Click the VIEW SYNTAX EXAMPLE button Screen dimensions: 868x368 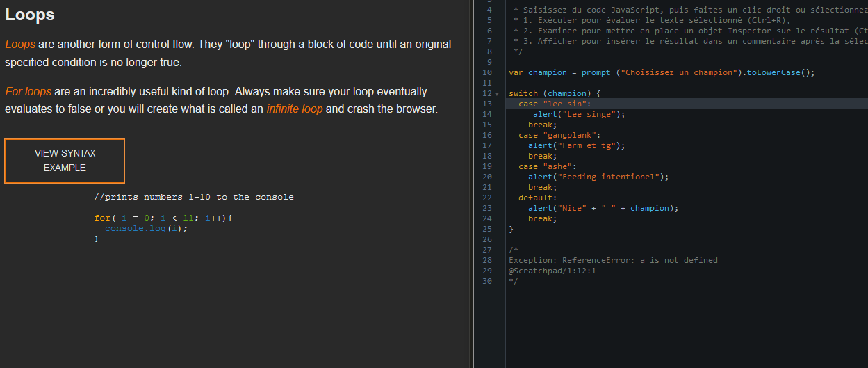pos(65,161)
